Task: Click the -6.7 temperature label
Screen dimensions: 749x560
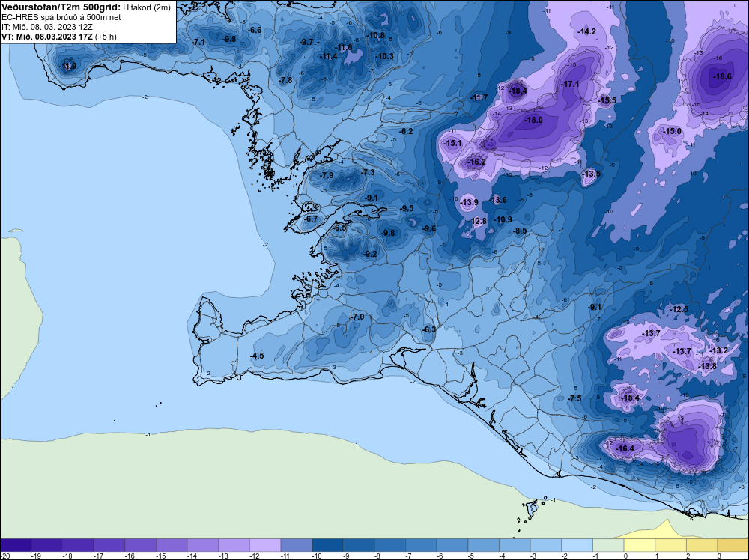Action: (x=311, y=219)
